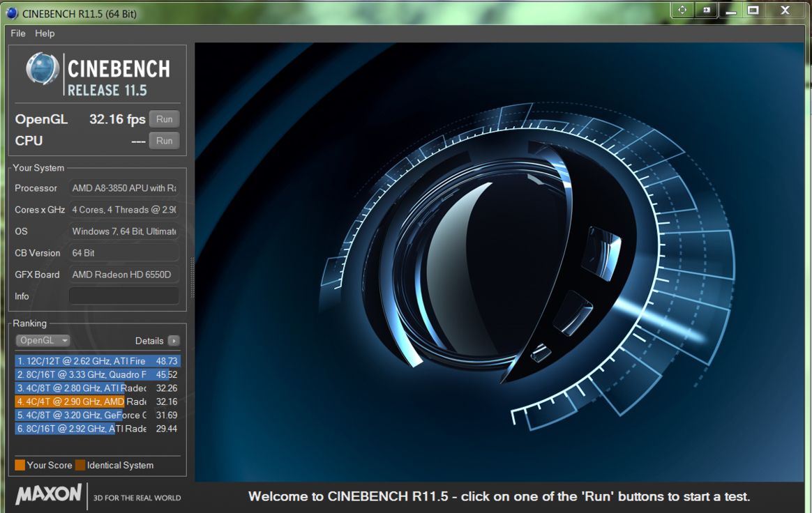
Task: Select ranking row 3 scoring 32.26
Action: [x=98, y=388]
